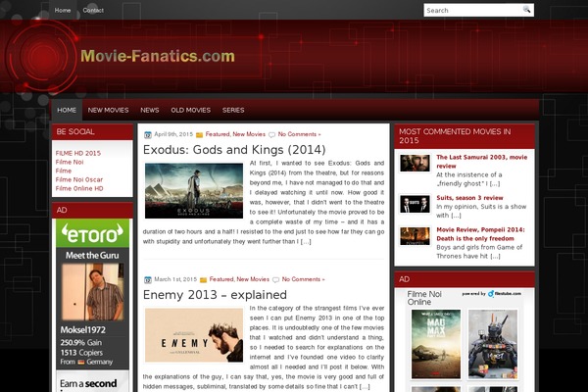This screenshot has width=588, height=392.
Task: Open NEWS navigation tab
Action: point(150,110)
